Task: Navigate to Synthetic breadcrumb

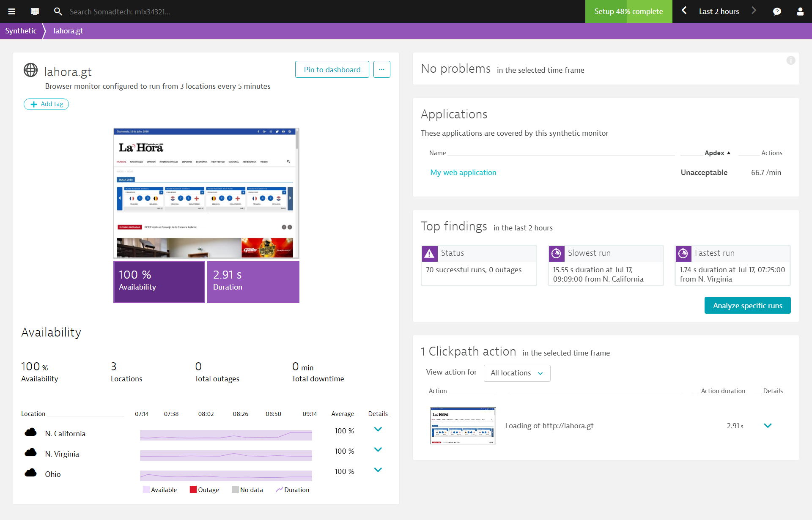Action: [21, 31]
